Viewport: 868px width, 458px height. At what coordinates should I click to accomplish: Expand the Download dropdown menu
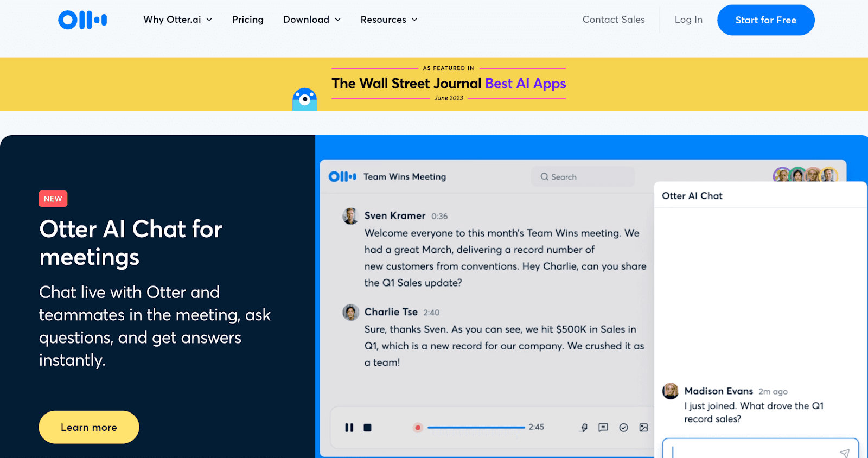[312, 20]
